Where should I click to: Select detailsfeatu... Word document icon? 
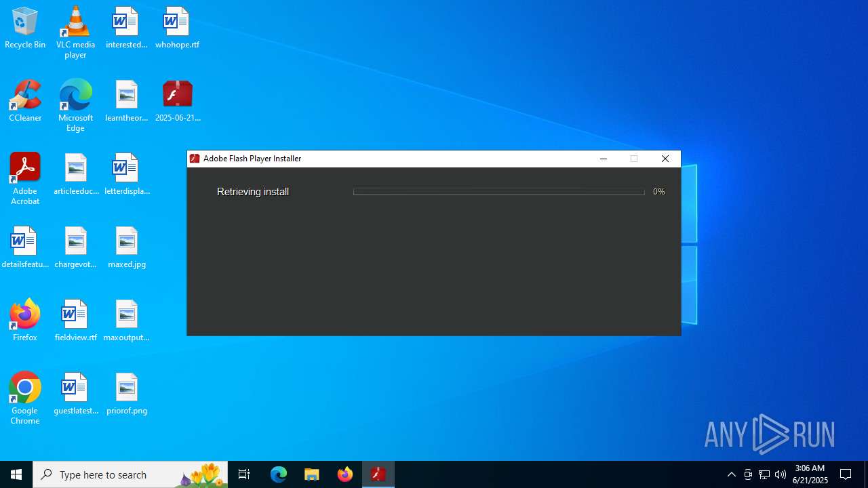pyautogui.click(x=25, y=248)
